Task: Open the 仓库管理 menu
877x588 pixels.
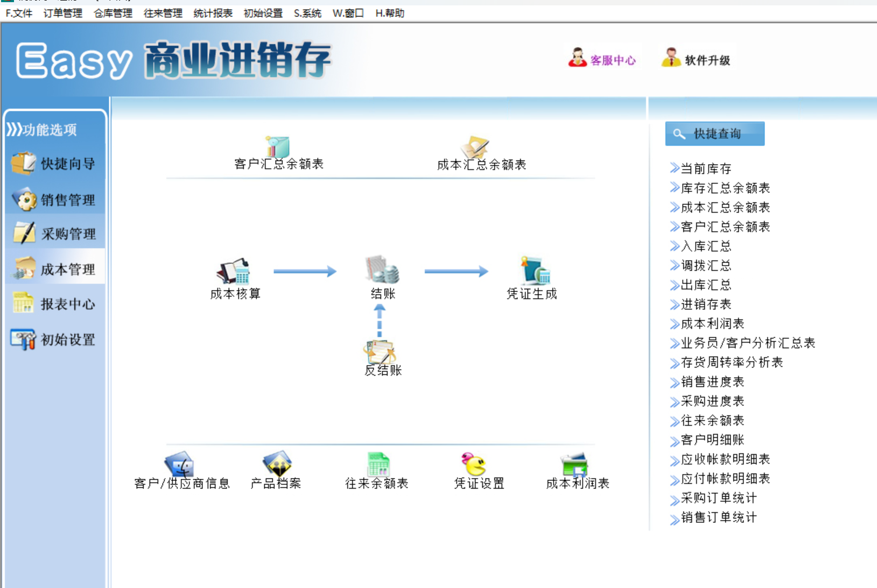Action: 113,13
